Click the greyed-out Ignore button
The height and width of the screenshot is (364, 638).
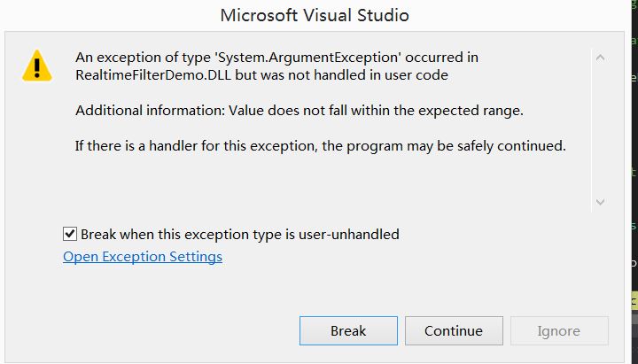click(559, 330)
